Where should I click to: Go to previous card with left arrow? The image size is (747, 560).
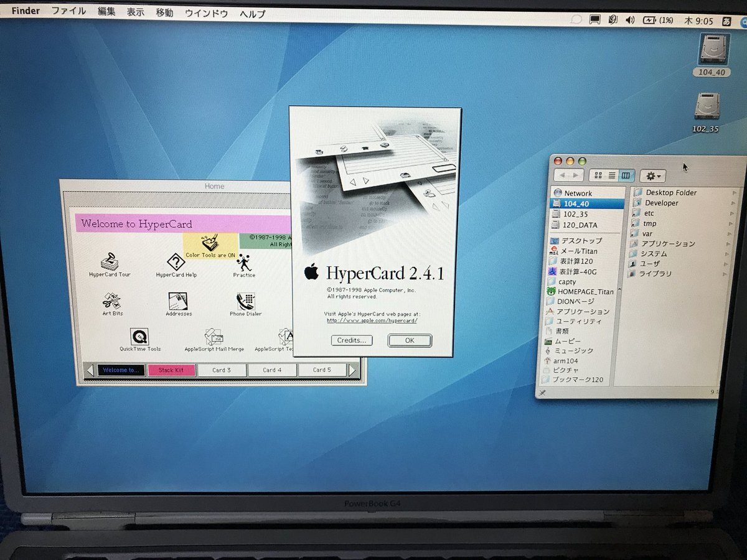[x=90, y=370]
